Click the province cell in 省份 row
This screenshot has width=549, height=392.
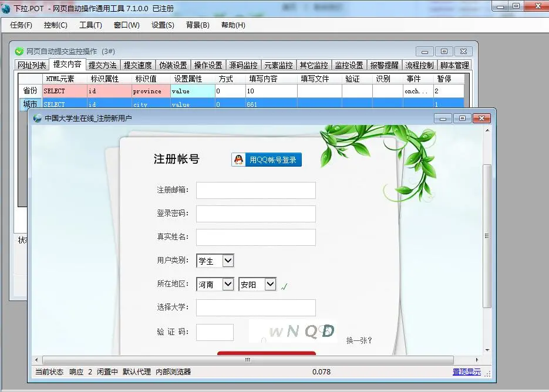pos(151,91)
